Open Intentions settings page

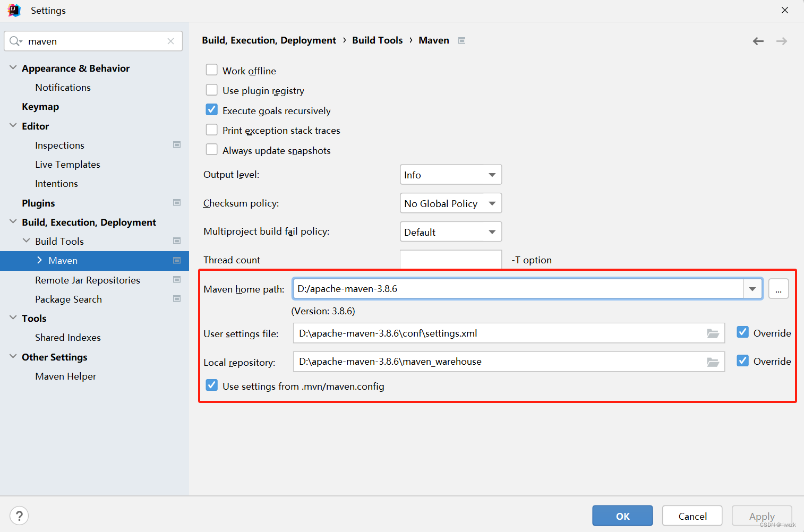56,184
